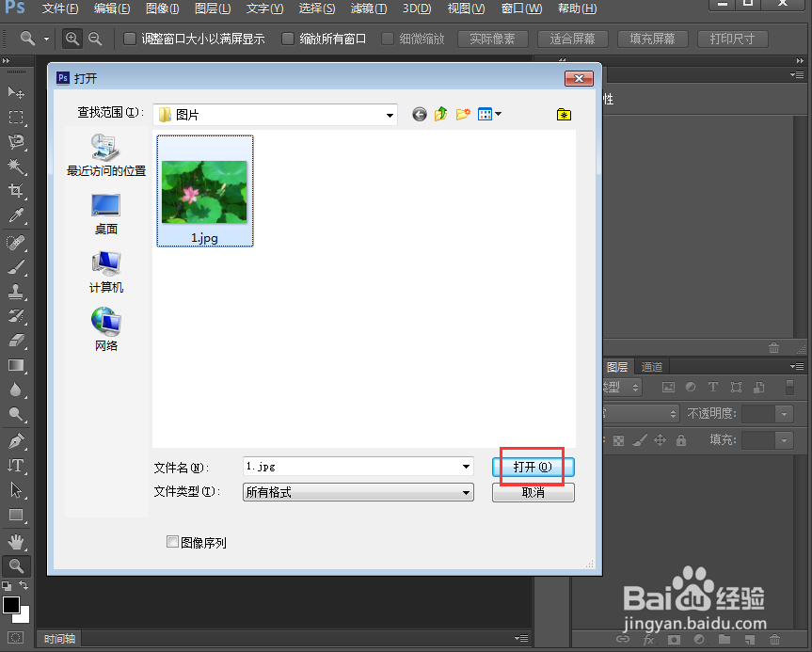The height and width of the screenshot is (652, 812).
Task: Select the Eyedropper tool
Action: click(16, 215)
